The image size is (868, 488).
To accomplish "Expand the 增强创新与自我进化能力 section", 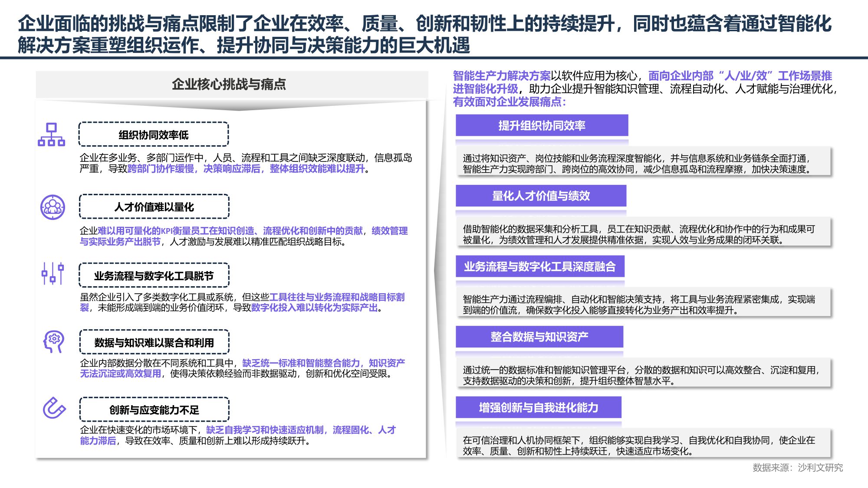I will click(538, 408).
